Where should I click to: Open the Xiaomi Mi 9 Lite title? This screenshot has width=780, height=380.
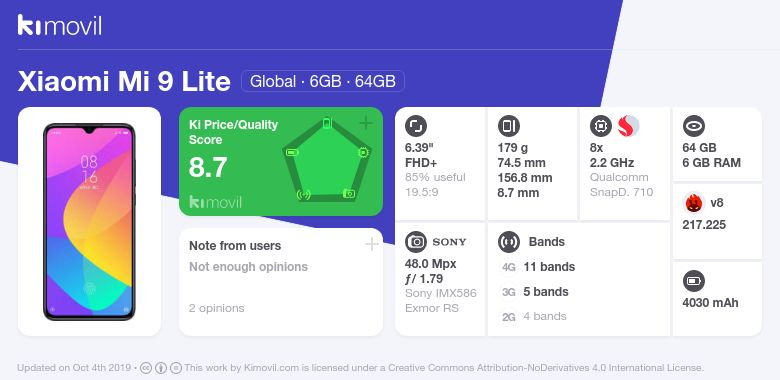point(124,82)
